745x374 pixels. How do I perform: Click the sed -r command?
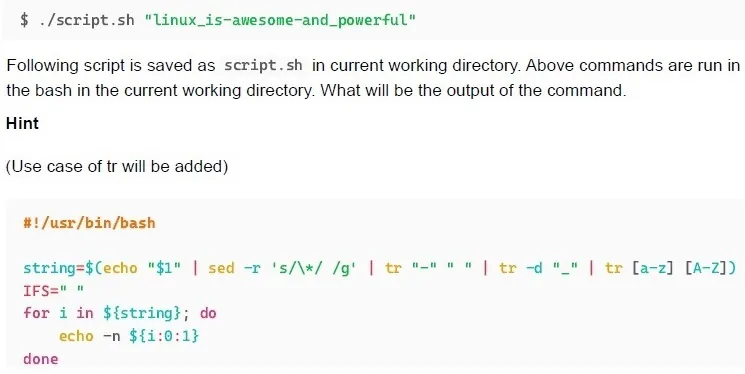234,268
